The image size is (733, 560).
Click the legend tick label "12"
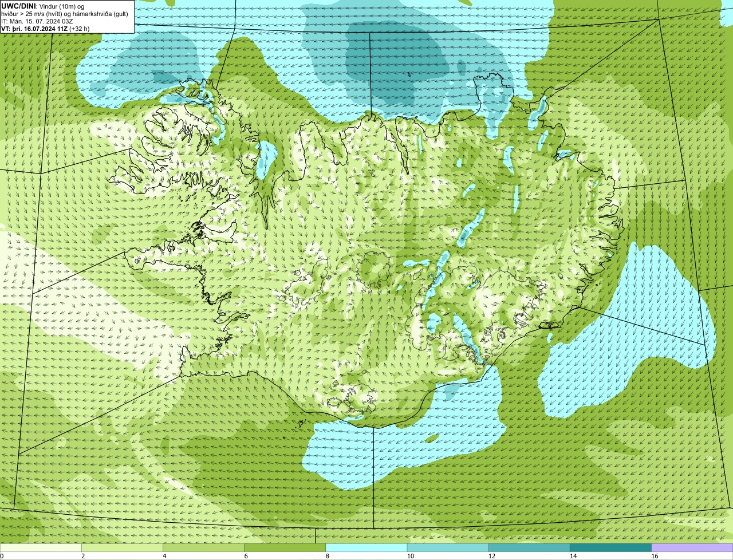tap(492, 556)
